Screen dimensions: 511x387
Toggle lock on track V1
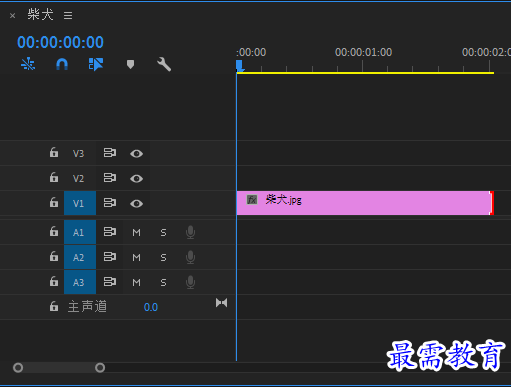click(x=54, y=202)
